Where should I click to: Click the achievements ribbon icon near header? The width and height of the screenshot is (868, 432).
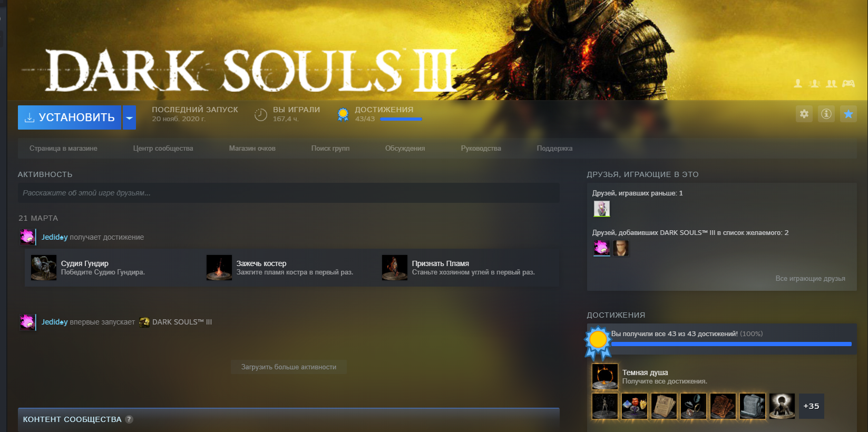343,114
